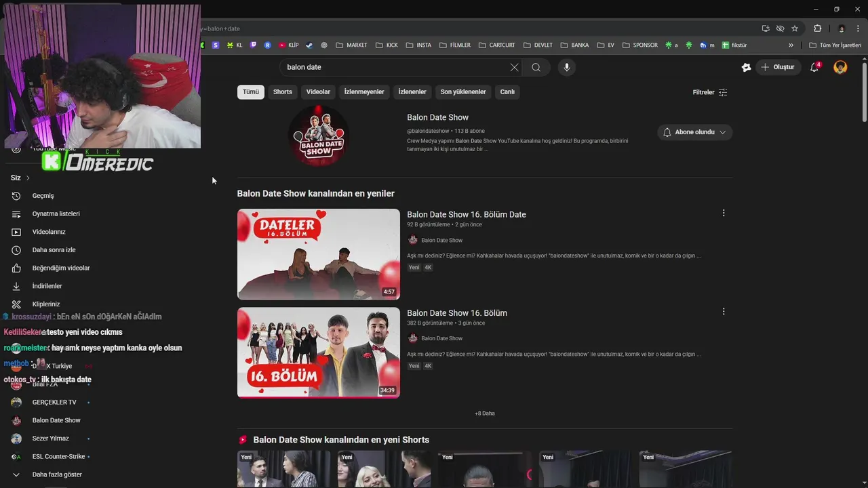Open the small channel icon under 16. Bölüm Date
Screen dimensions: 868x488
click(412, 240)
